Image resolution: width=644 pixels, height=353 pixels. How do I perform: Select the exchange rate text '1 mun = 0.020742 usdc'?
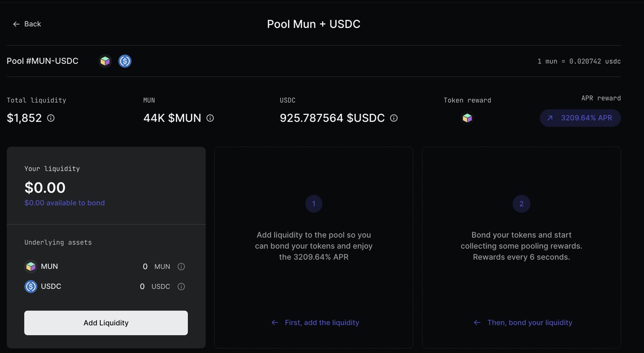[579, 61]
